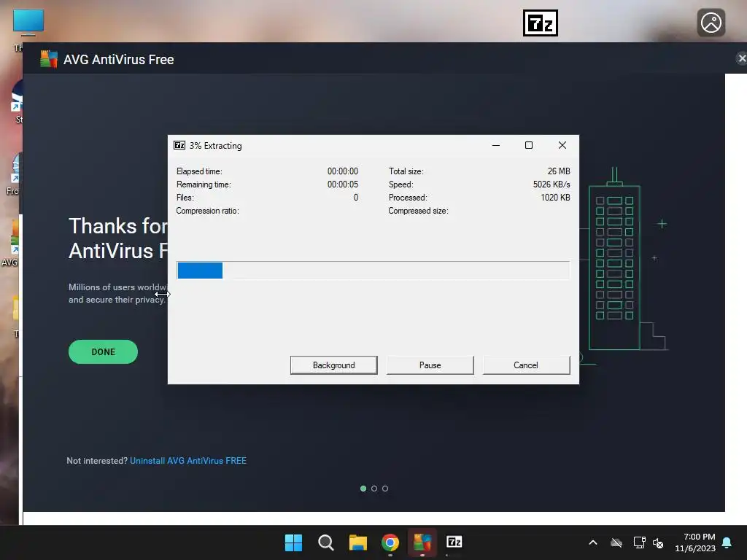Open notifications bell icon
747x560 pixels.
tap(727, 542)
